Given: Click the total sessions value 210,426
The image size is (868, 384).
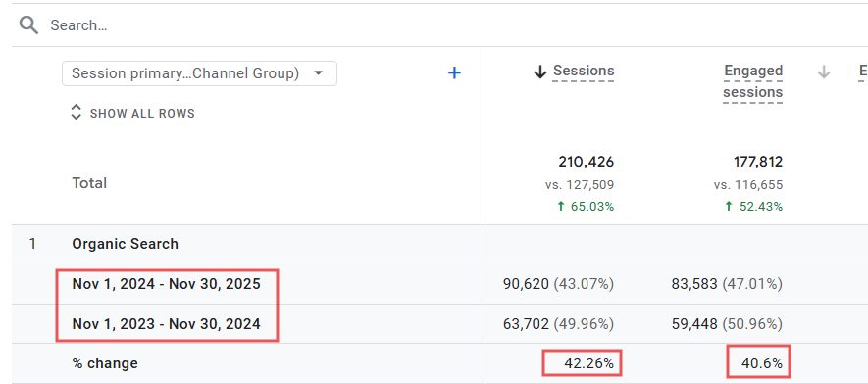Looking at the screenshot, I should click(587, 162).
